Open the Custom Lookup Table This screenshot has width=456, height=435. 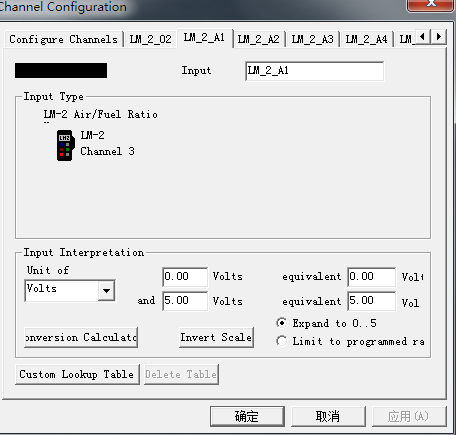77,374
